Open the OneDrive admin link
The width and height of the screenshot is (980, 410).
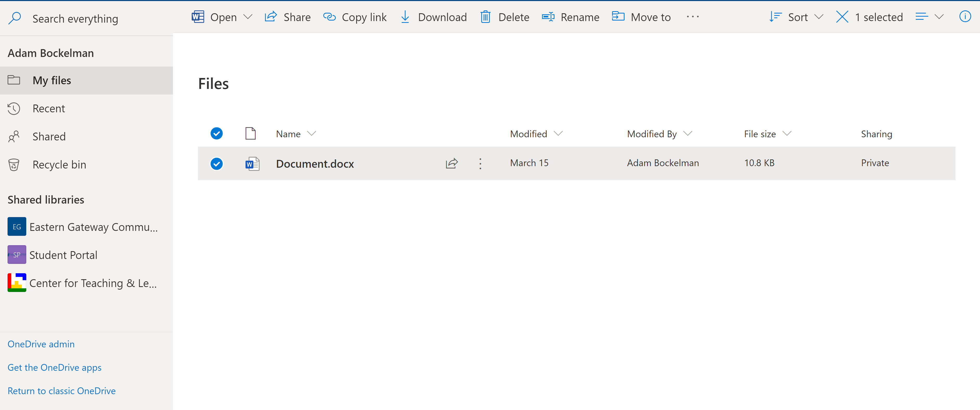point(41,344)
